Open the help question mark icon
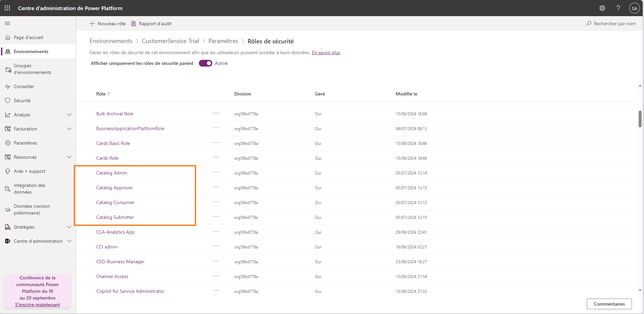This screenshot has width=644, height=314. (x=618, y=8)
